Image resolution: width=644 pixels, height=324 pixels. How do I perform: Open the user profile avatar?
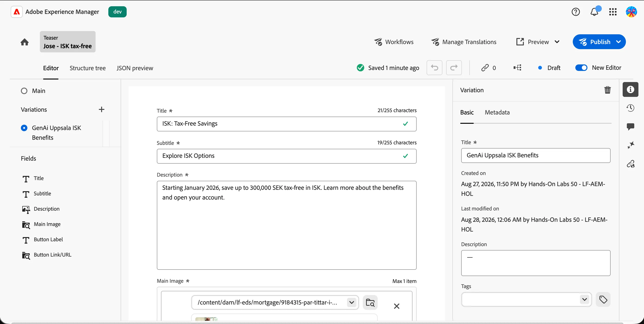[631, 12]
